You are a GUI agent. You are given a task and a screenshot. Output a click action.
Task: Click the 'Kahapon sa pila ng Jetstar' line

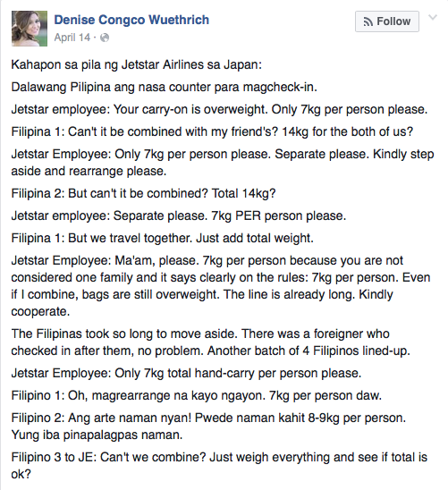(137, 64)
